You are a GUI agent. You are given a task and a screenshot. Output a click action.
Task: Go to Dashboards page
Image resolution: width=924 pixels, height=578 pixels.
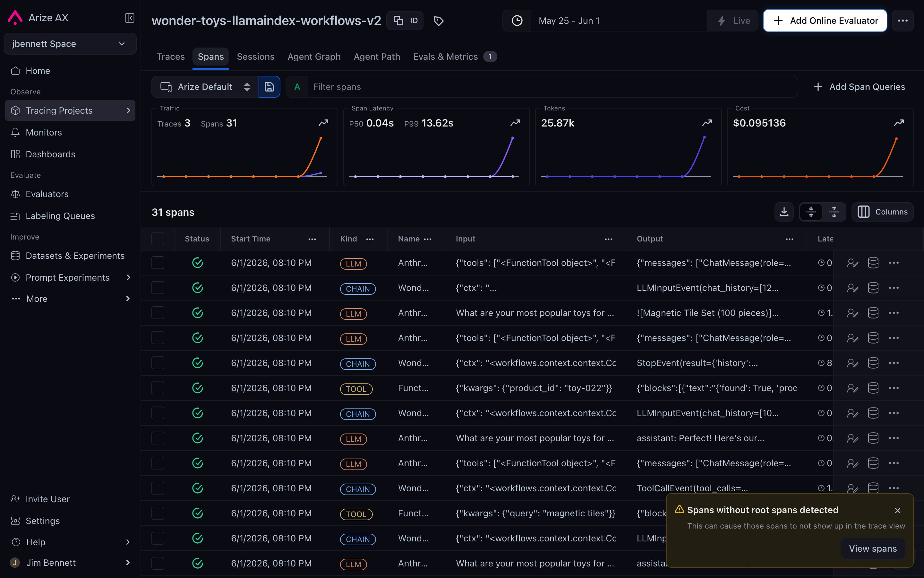(70, 154)
